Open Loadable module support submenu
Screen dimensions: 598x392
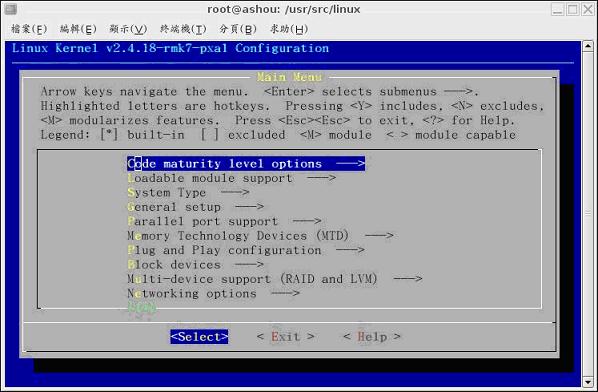coord(231,178)
